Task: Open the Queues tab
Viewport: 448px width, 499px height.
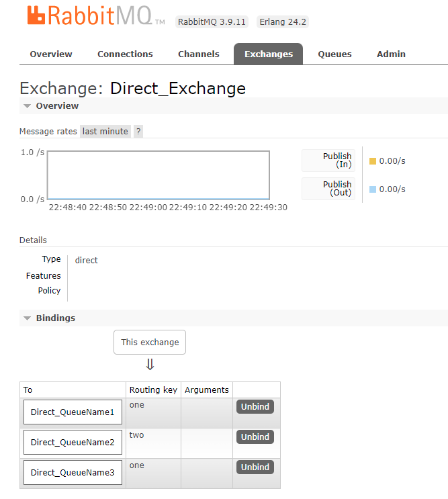Action: tap(334, 54)
